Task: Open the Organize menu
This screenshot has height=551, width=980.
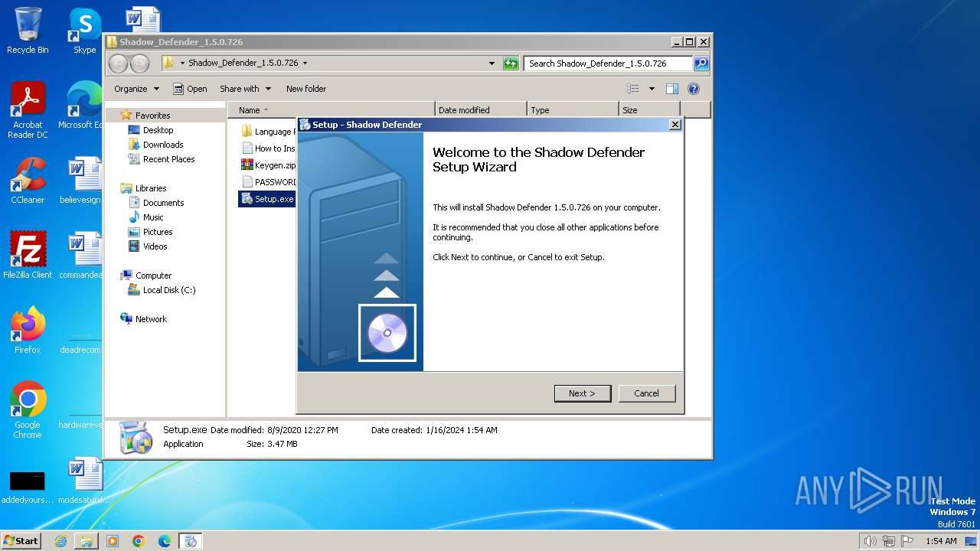Action: point(136,89)
